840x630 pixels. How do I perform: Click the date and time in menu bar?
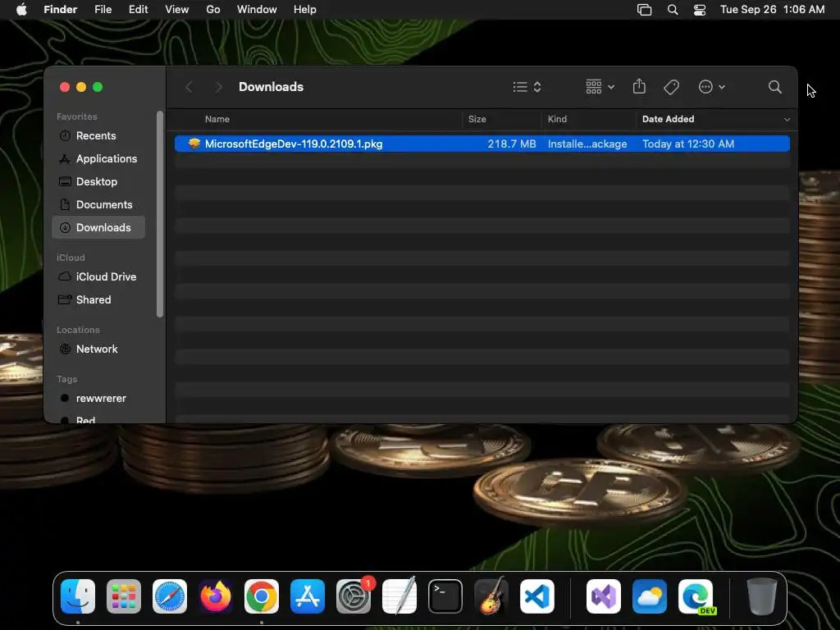tap(772, 10)
